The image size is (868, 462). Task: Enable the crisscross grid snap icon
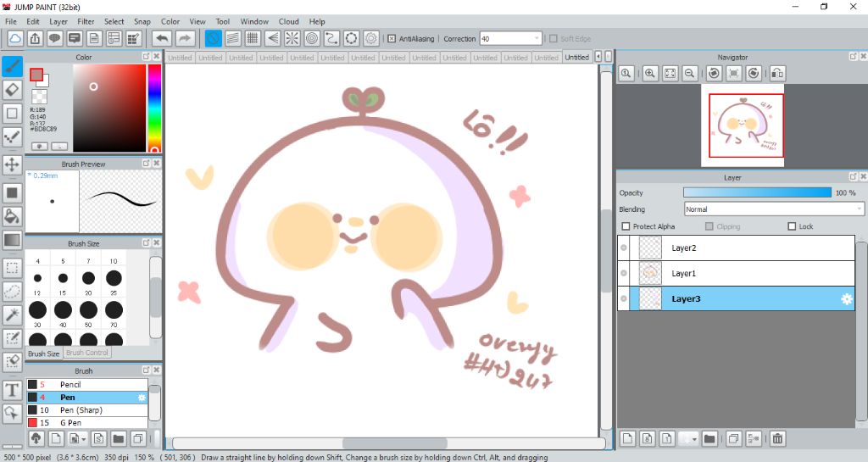(253, 39)
